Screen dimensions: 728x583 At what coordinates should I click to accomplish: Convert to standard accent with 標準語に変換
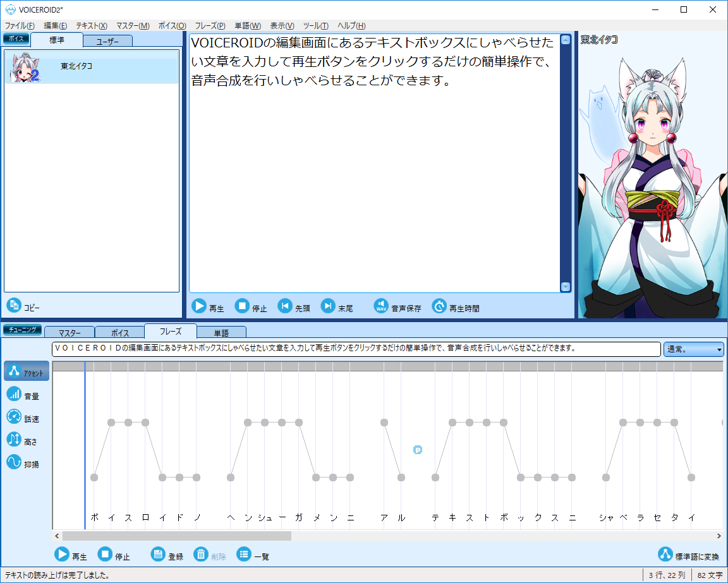point(689,555)
